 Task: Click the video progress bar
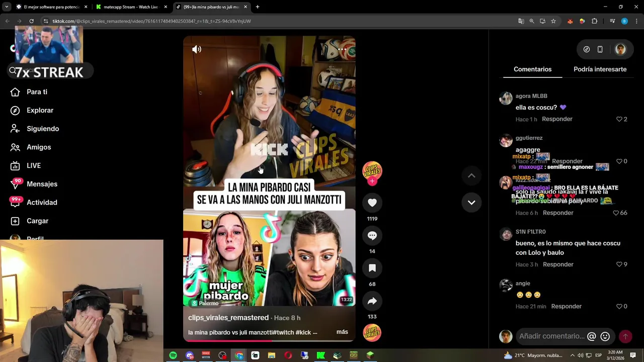(x=269, y=341)
